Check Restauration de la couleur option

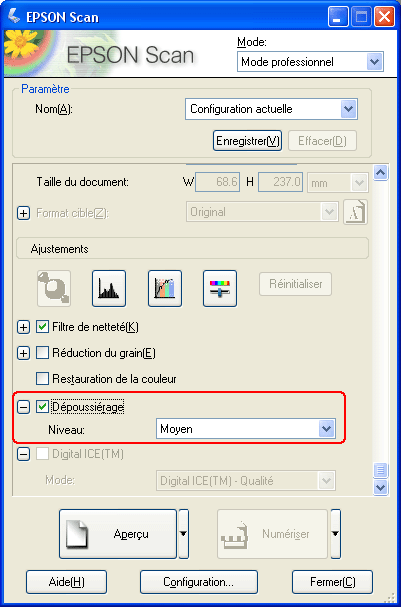pyautogui.click(x=42, y=378)
